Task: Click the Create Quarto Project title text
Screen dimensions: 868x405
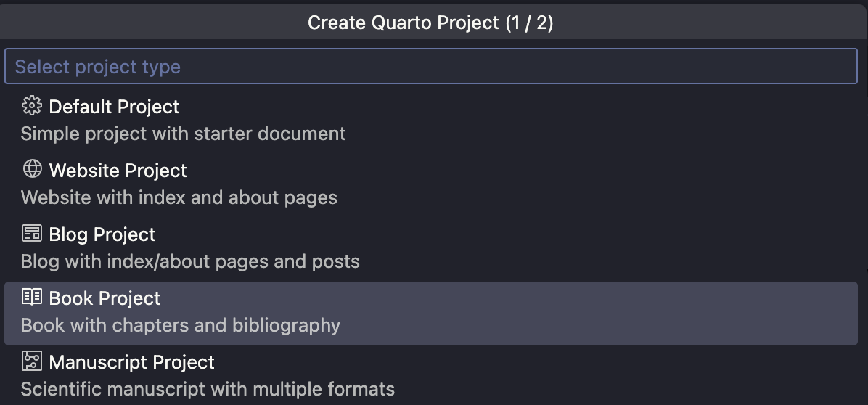Action: pos(404,22)
